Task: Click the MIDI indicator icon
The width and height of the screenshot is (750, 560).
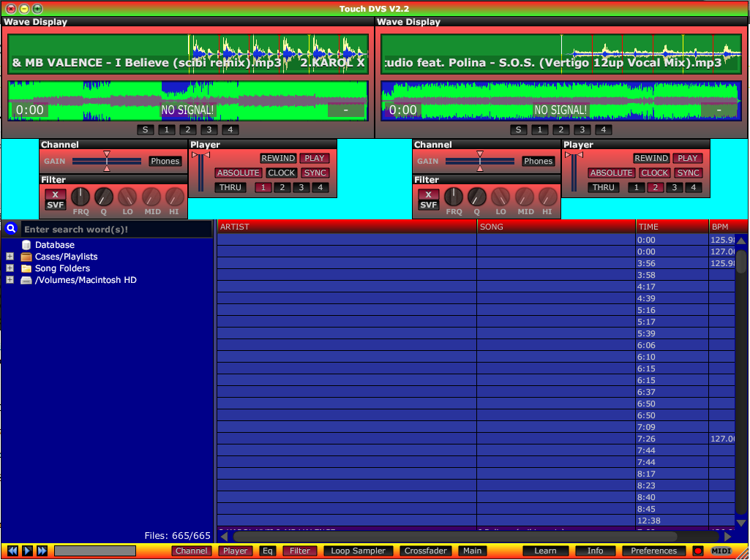Action: click(x=721, y=550)
